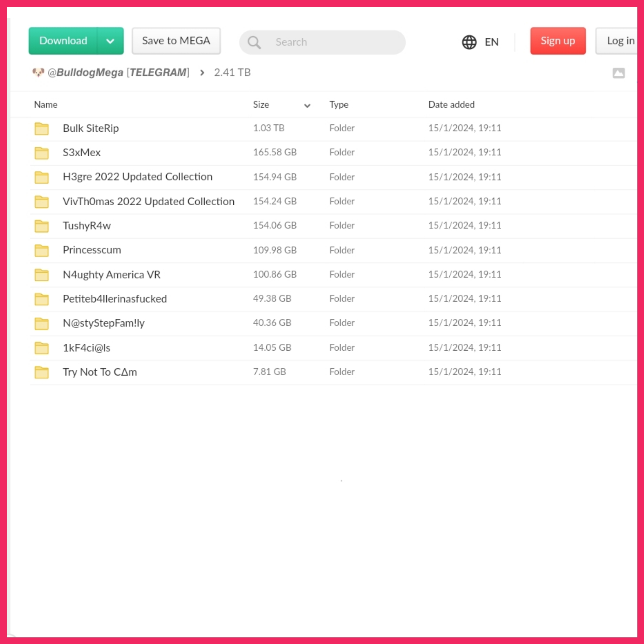Sort by the Size column header
Screen dimensions: 644x644
(261, 105)
